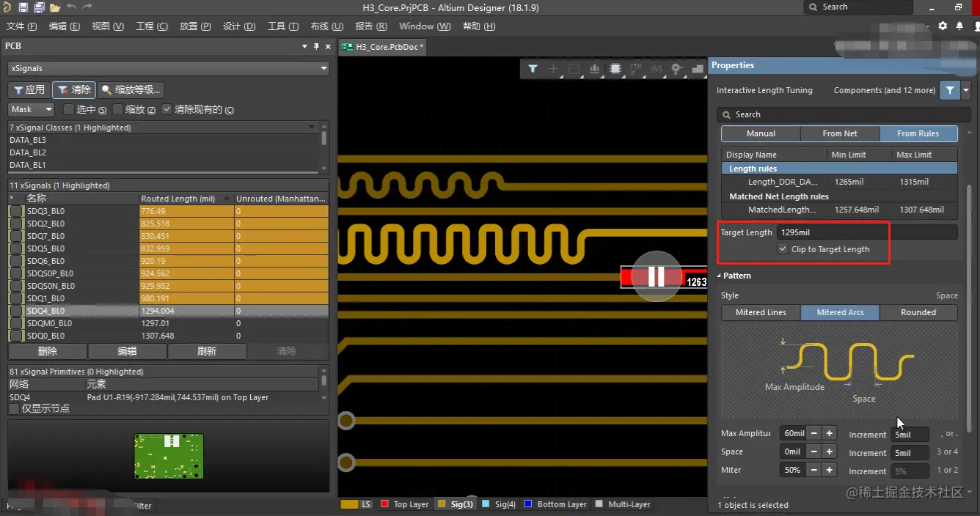Click the filter funnel button in Properties
Screen dimensions: 980x516
point(951,90)
